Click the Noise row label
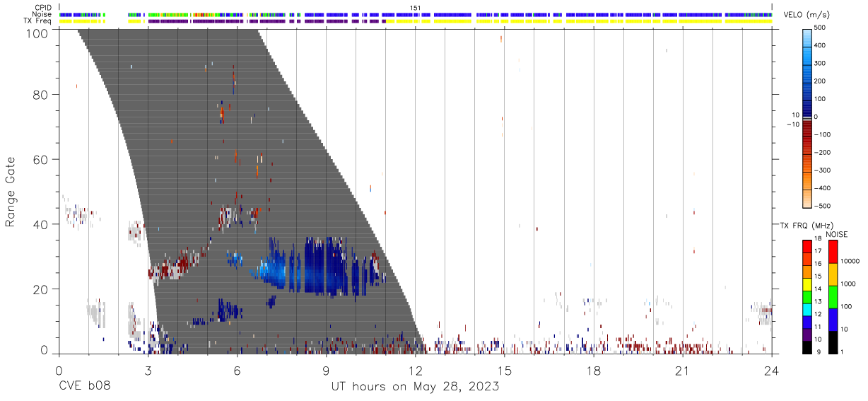This screenshot has width=868, height=401. (42, 14)
